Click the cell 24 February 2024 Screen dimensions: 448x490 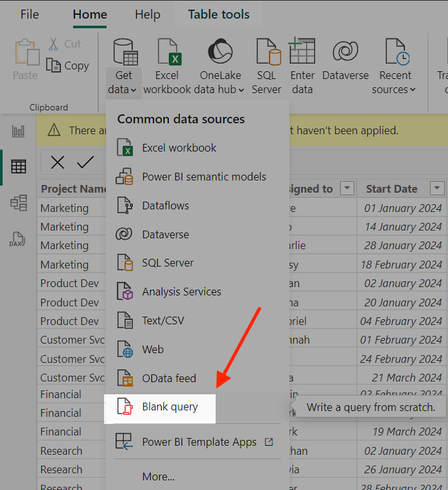(401, 359)
